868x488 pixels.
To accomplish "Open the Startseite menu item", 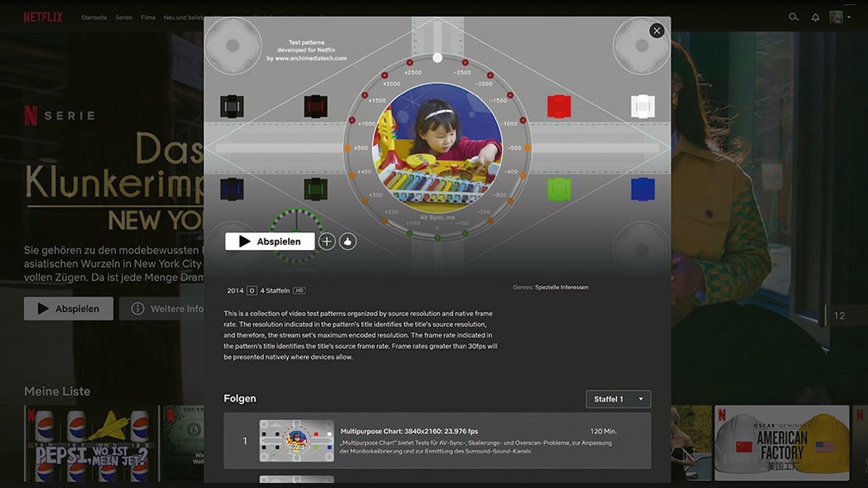I will point(95,18).
